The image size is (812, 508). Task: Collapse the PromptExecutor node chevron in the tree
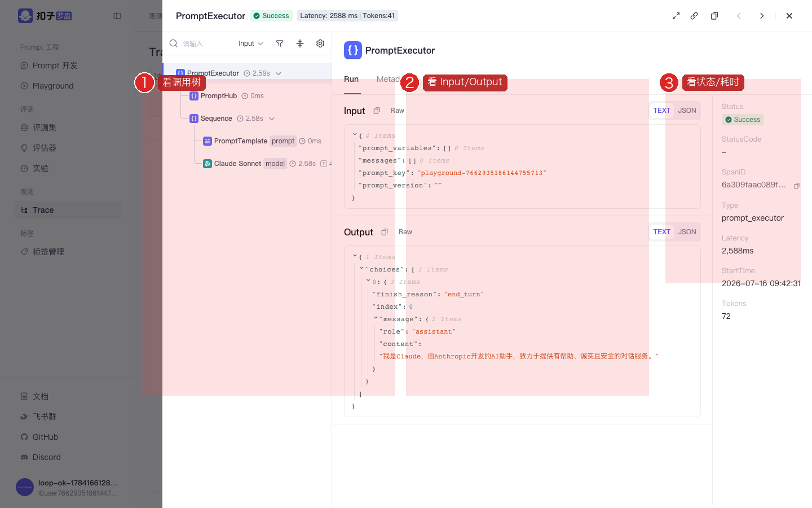click(279, 73)
